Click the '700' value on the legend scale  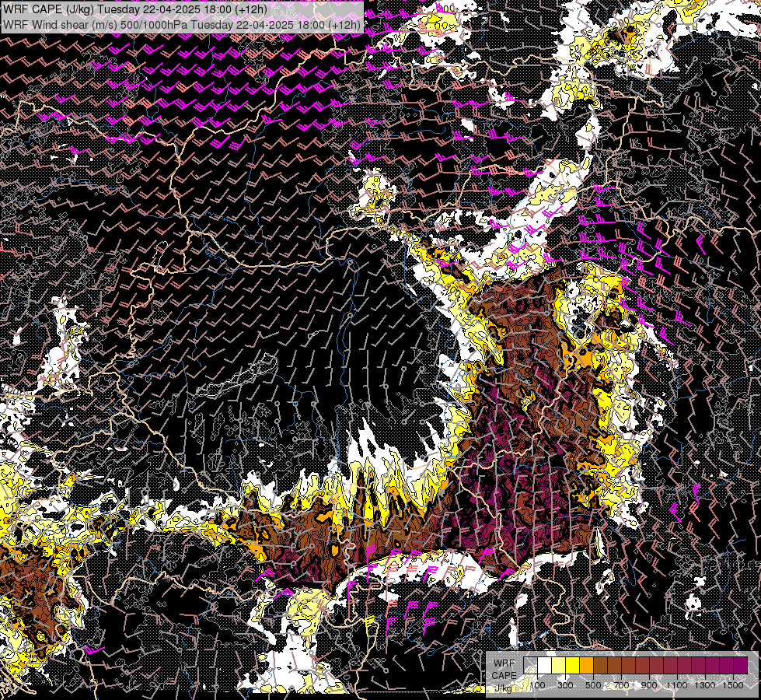[621, 685]
